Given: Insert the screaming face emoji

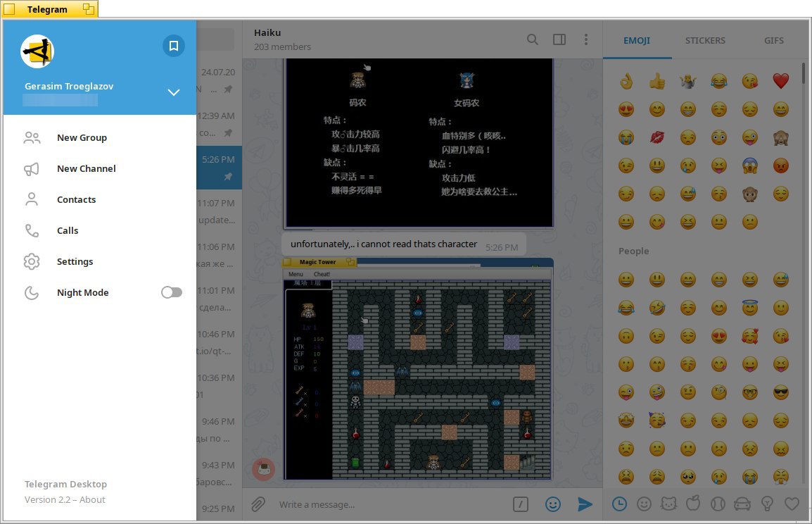Looking at the screenshot, I should point(750,166).
